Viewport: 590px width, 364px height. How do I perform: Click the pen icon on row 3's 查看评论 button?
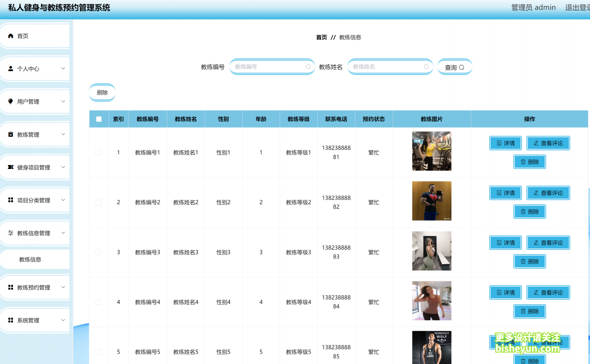click(536, 243)
